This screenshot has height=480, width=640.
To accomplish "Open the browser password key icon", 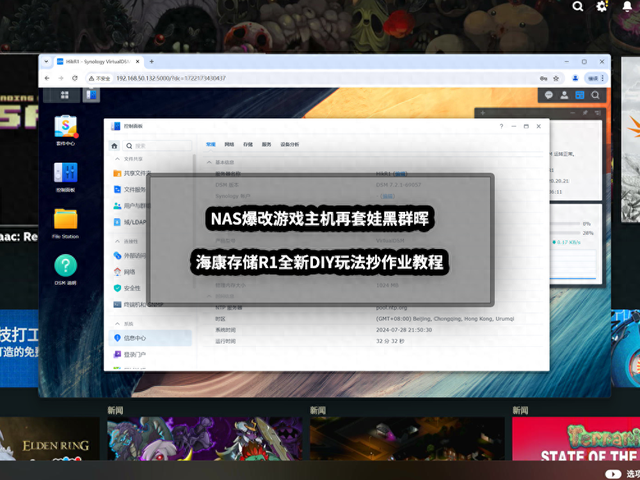I will pyautogui.click(x=543, y=78).
